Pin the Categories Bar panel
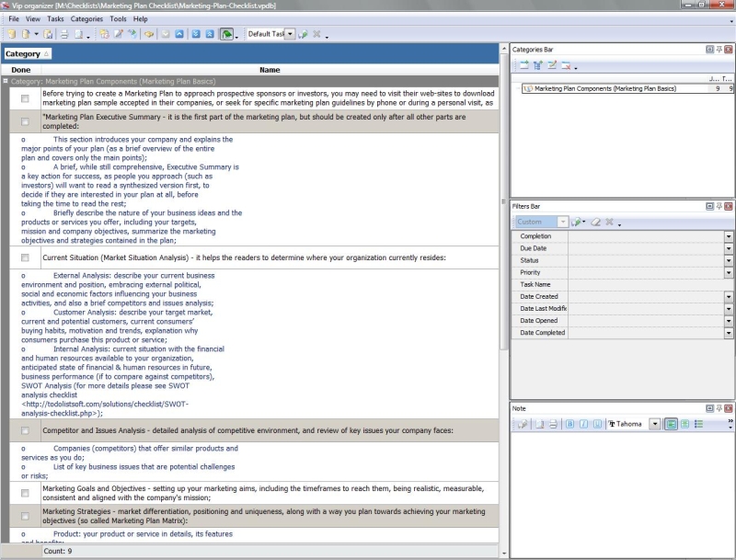Image resolution: width=736 pixels, height=560 pixels. pos(719,50)
